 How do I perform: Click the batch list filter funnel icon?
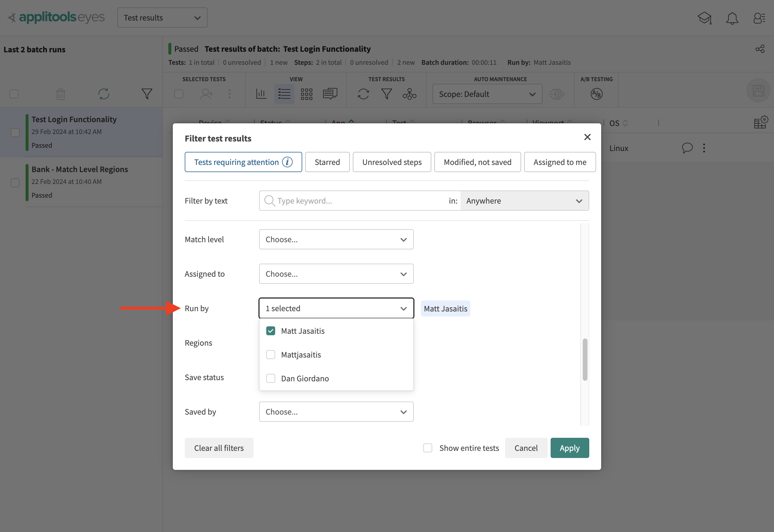147,94
